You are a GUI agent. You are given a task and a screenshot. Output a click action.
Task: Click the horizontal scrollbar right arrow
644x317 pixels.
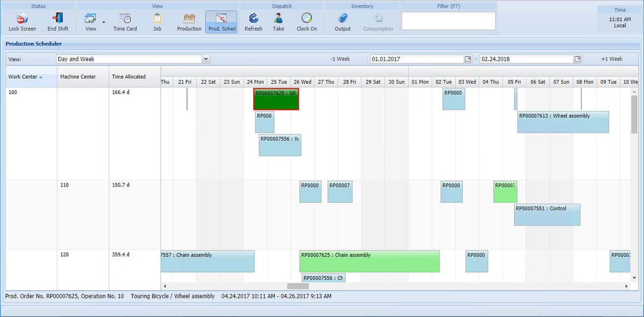click(x=626, y=286)
